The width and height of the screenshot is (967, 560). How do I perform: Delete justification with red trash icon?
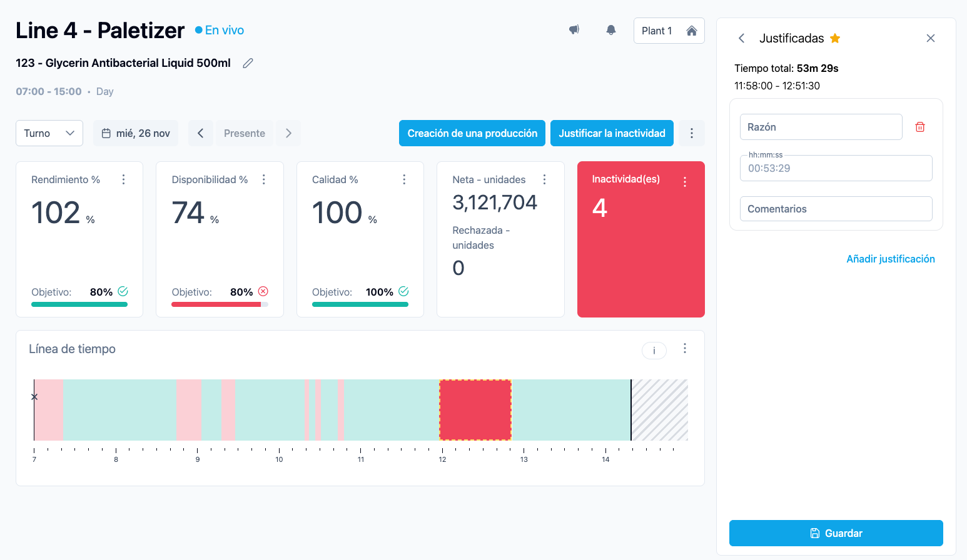pos(920,127)
